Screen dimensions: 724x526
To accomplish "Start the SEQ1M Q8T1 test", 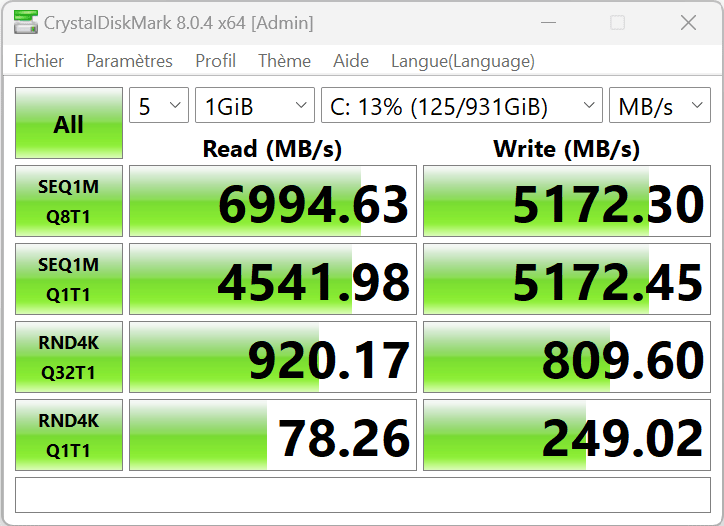I will pos(69,201).
